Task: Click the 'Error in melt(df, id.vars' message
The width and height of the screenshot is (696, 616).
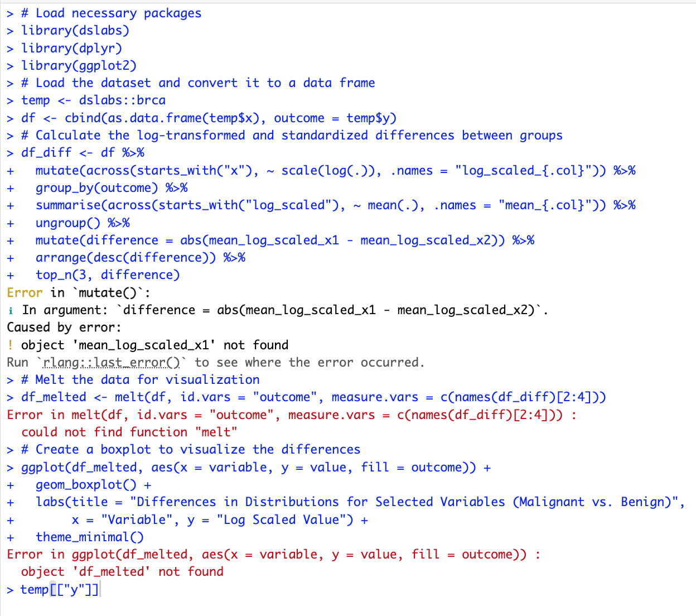Action: pyautogui.click(x=292, y=415)
